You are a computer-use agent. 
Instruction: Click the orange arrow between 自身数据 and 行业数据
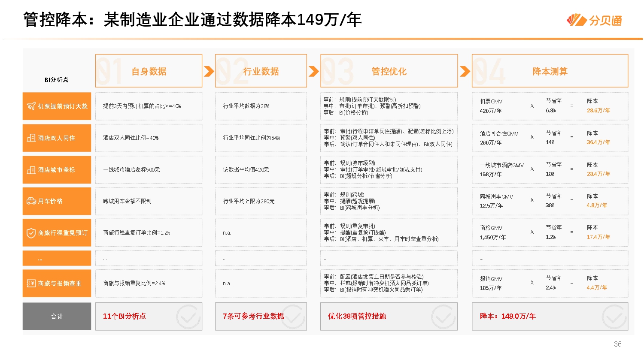coord(208,71)
